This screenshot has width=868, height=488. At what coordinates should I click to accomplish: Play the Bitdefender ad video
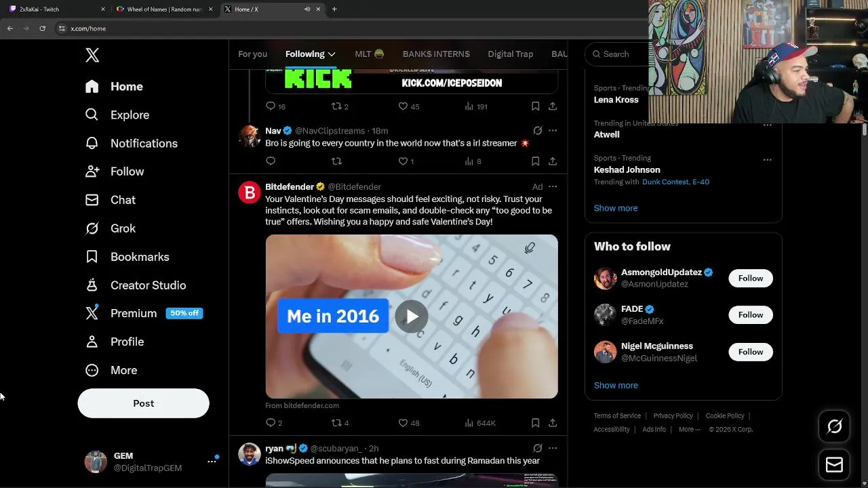tap(412, 317)
